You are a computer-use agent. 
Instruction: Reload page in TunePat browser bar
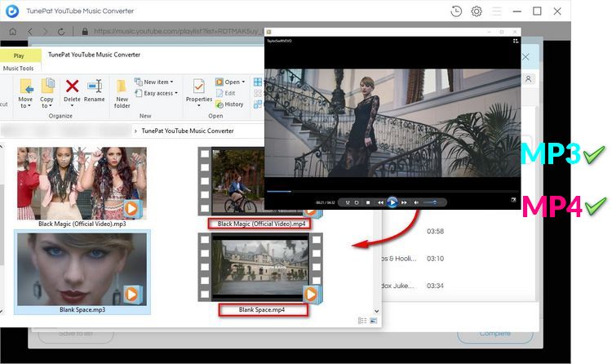pyautogui.click(x=61, y=32)
